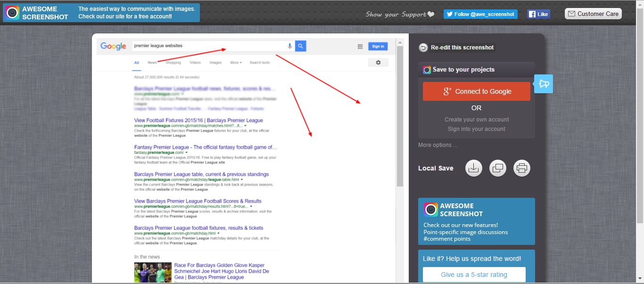Click Search tools
The image size is (644, 284).
(x=260, y=63)
